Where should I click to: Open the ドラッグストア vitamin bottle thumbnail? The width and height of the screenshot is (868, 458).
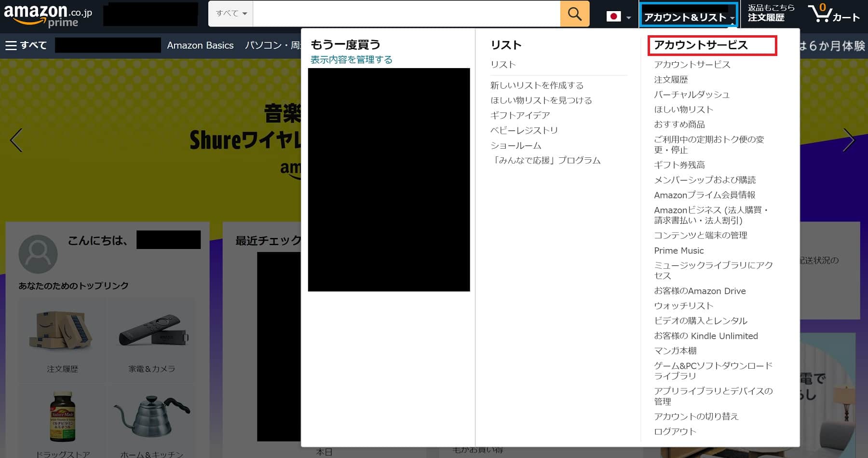[x=63, y=416]
